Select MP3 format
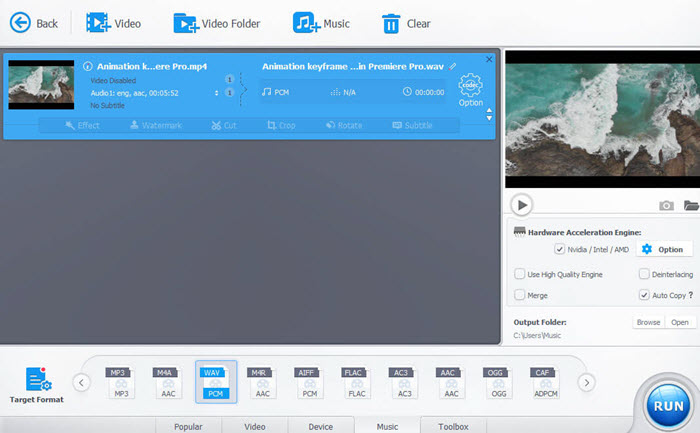This screenshot has width=700, height=433. (x=121, y=383)
